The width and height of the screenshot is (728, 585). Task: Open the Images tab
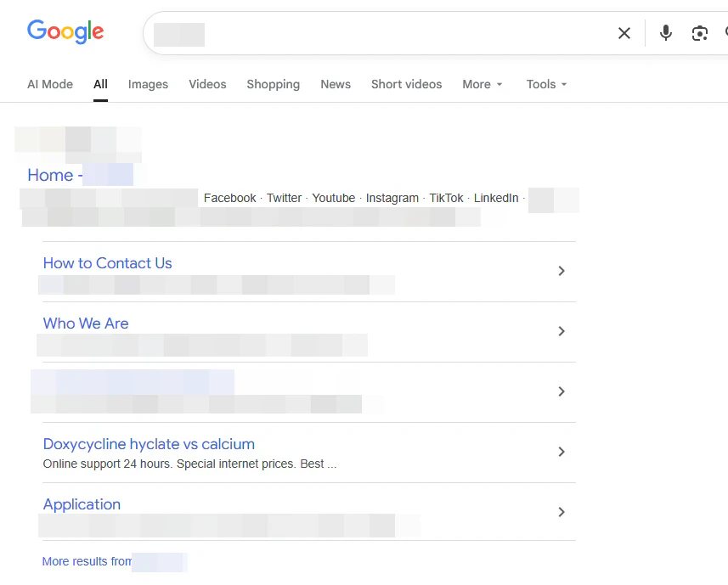[148, 84]
